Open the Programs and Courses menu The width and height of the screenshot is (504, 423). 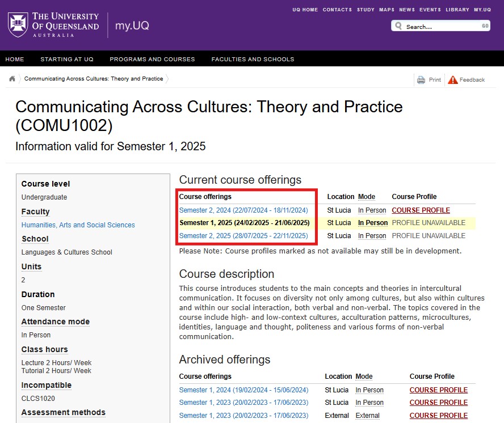(152, 59)
